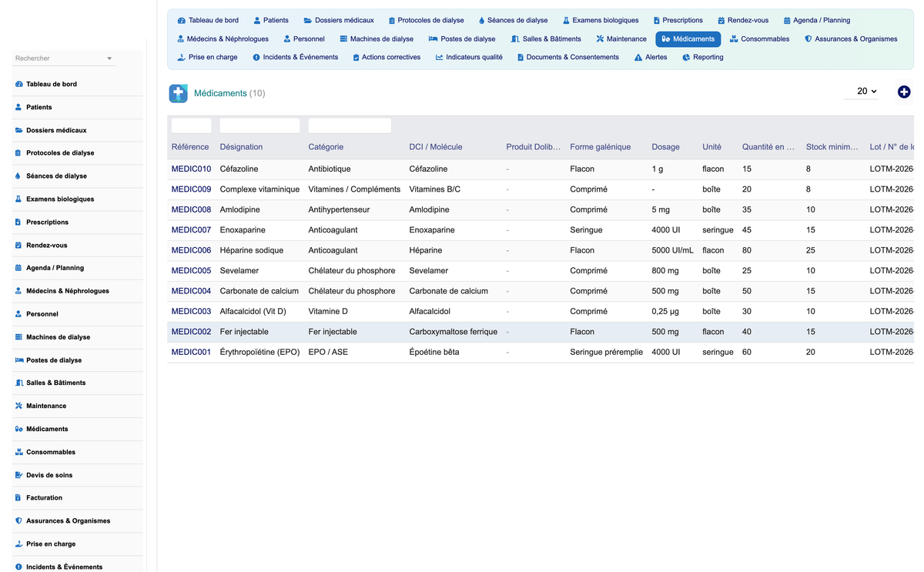This screenshot has height=572, width=924.
Task: Click the Alertes warning triangle icon in top menu
Action: [638, 57]
